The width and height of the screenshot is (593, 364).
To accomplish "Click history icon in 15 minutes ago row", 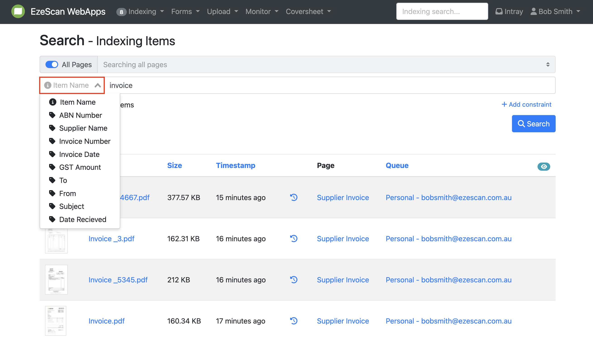I will (294, 197).
